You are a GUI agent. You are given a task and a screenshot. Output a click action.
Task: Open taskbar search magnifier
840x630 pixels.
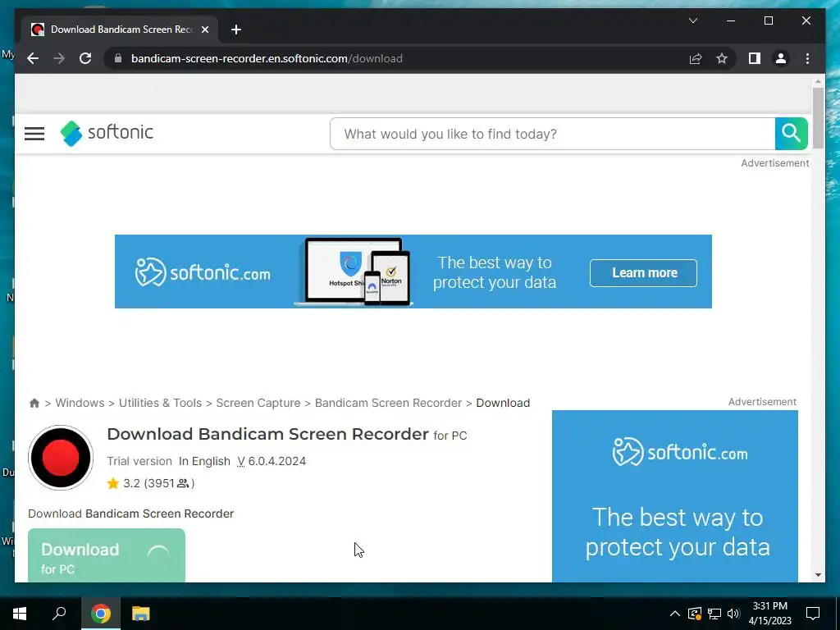pyautogui.click(x=59, y=614)
